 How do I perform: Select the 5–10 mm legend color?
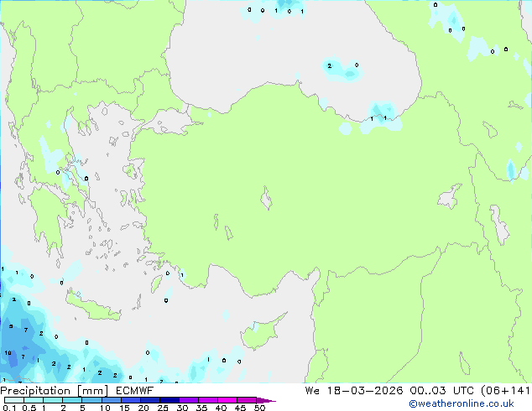click(91, 400)
